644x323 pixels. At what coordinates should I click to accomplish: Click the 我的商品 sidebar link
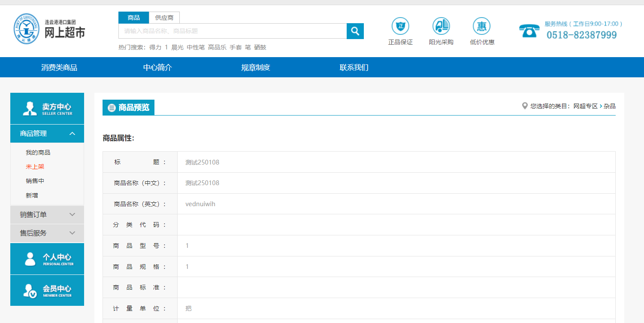tap(38, 152)
